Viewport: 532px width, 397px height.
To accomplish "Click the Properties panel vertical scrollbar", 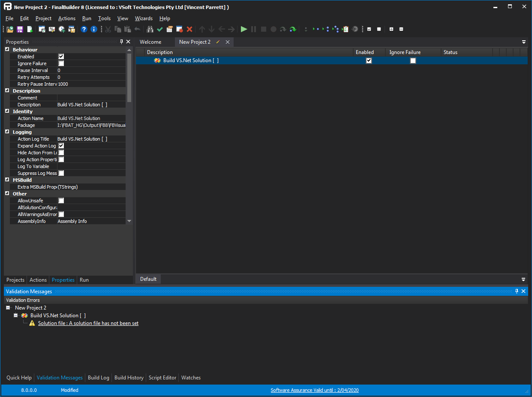I will point(129,77).
